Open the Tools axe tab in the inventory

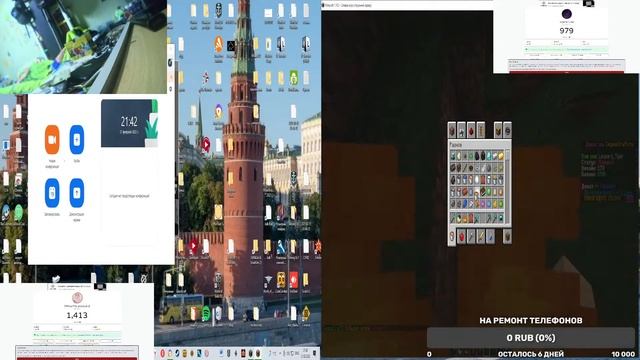pos(471,236)
